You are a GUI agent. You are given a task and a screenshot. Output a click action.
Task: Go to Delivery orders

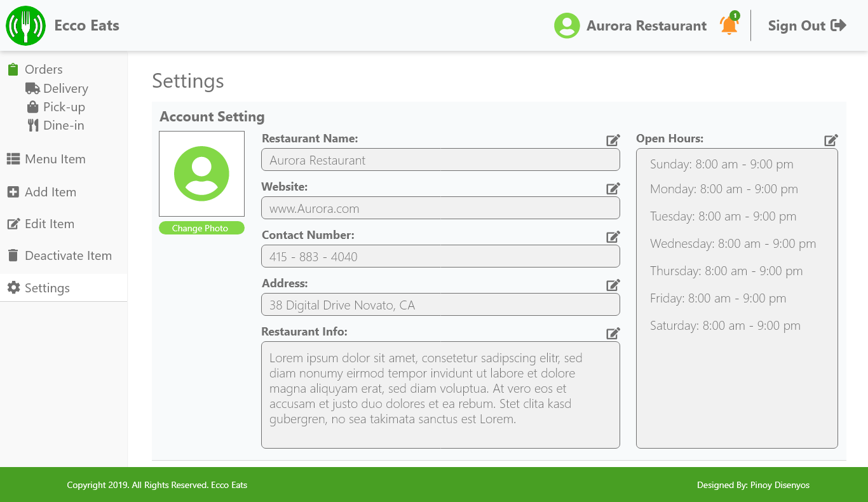tap(65, 88)
